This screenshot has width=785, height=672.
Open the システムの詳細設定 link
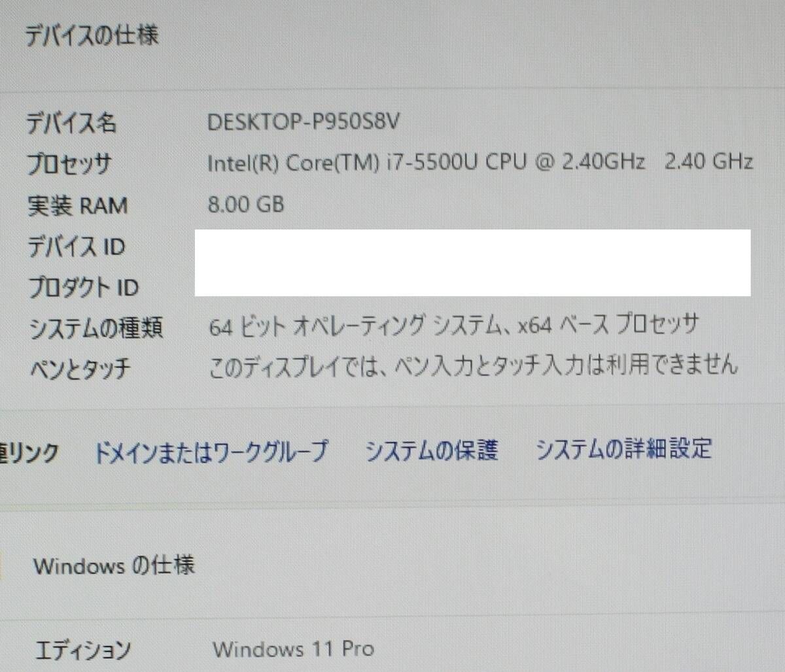click(x=623, y=448)
